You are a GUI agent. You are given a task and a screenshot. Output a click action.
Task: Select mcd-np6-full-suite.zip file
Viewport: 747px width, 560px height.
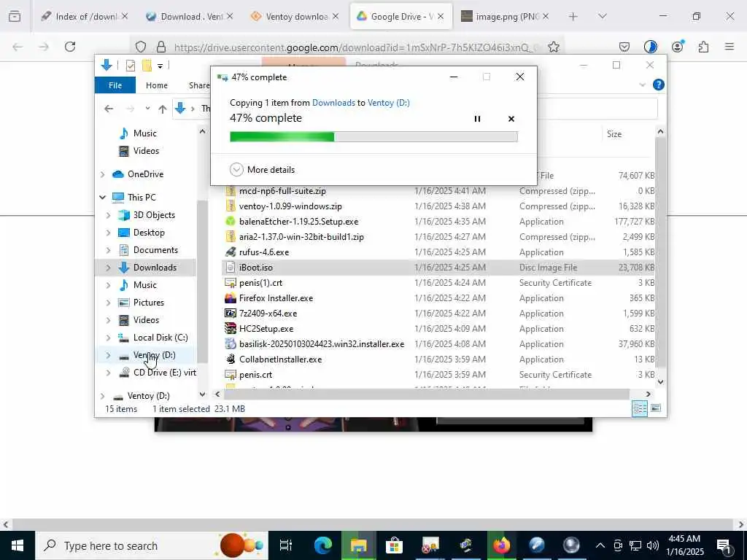[282, 191]
